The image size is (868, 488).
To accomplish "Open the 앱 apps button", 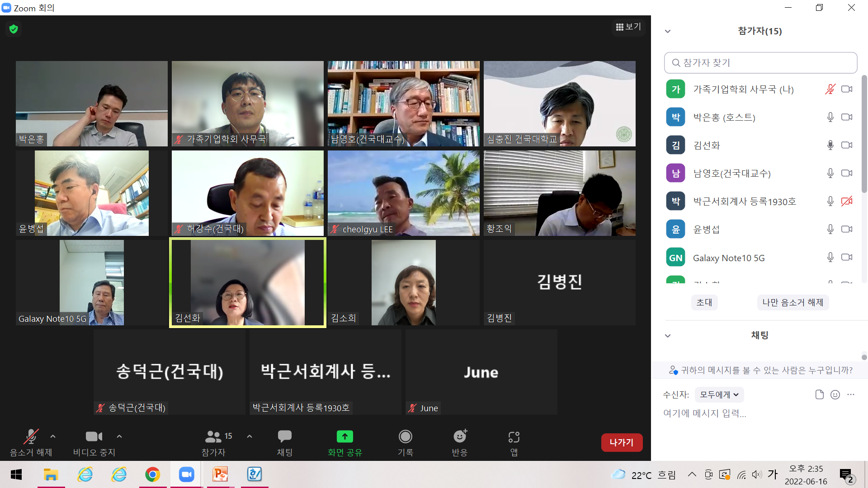I will [514, 443].
